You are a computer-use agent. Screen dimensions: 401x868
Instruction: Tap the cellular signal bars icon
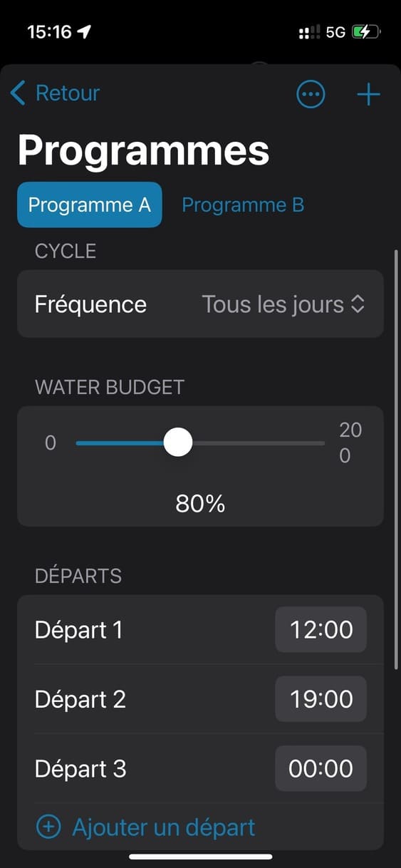click(309, 32)
